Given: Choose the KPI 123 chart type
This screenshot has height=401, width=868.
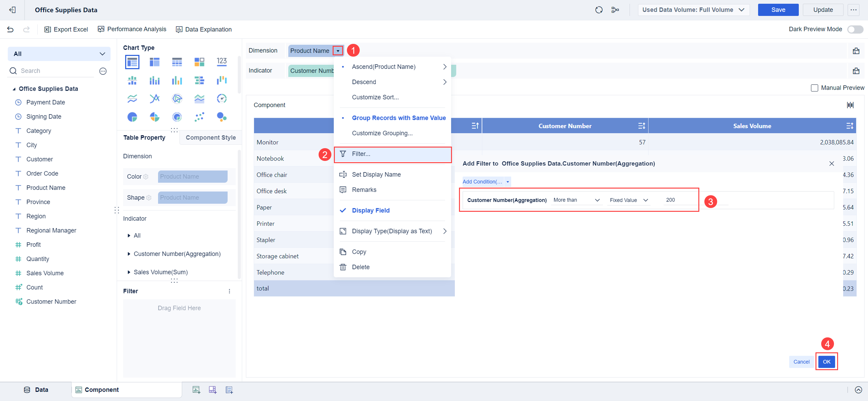Looking at the screenshot, I should 222,62.
